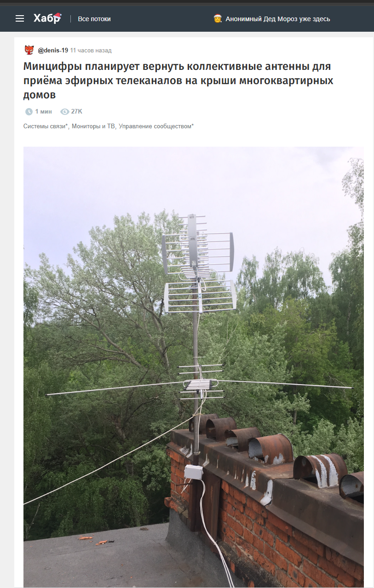Click the red Santa hat on logo
The width and height of the screenshot is (374, 588).
point(57,16)
